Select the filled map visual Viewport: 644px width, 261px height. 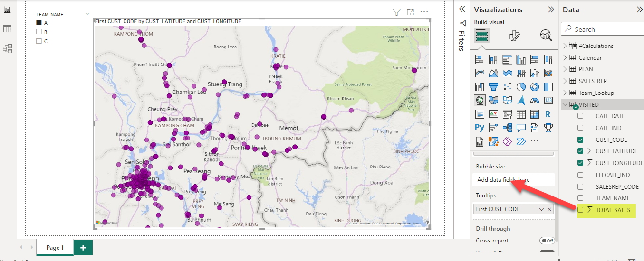click(x=493, y=100)
